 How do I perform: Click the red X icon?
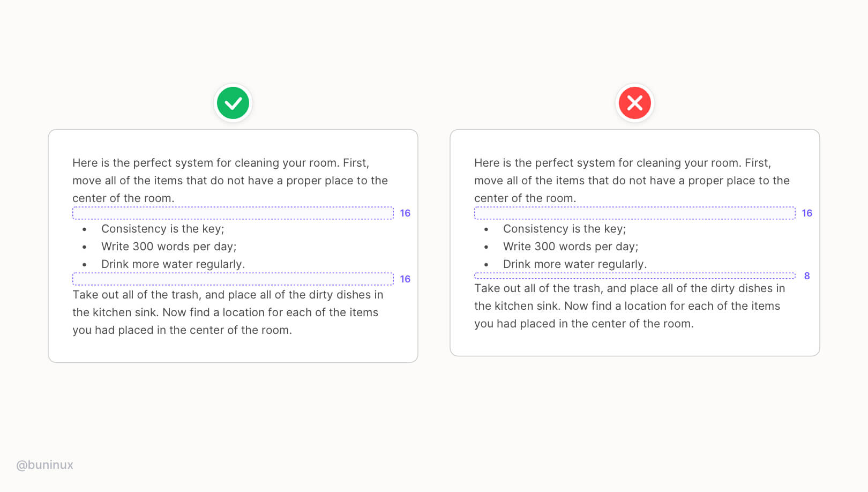(x=635, y=103)
